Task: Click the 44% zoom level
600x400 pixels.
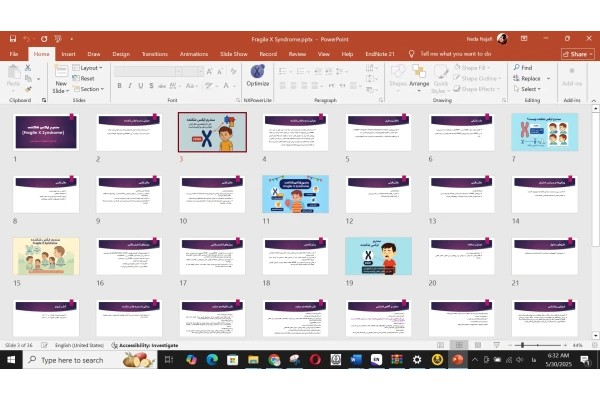Action: pyautogui.click(x=577, y=345)
